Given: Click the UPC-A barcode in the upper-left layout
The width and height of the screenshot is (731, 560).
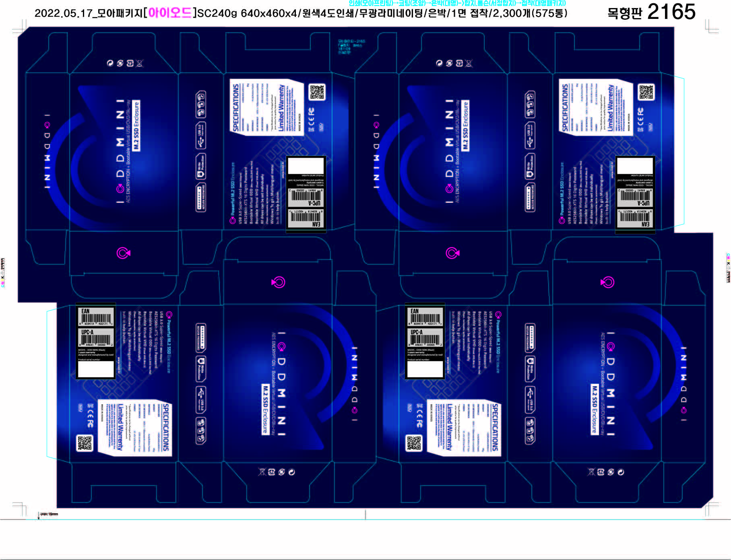Looking at the screenshot, I should (306, 197).
